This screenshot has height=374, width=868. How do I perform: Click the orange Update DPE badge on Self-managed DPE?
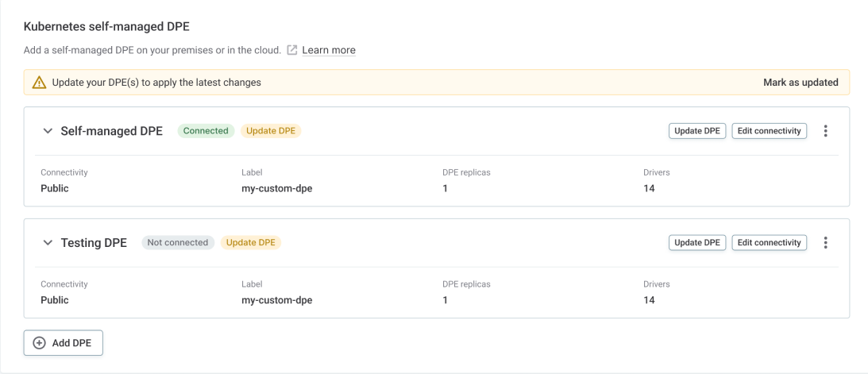[x=271, y=131]
